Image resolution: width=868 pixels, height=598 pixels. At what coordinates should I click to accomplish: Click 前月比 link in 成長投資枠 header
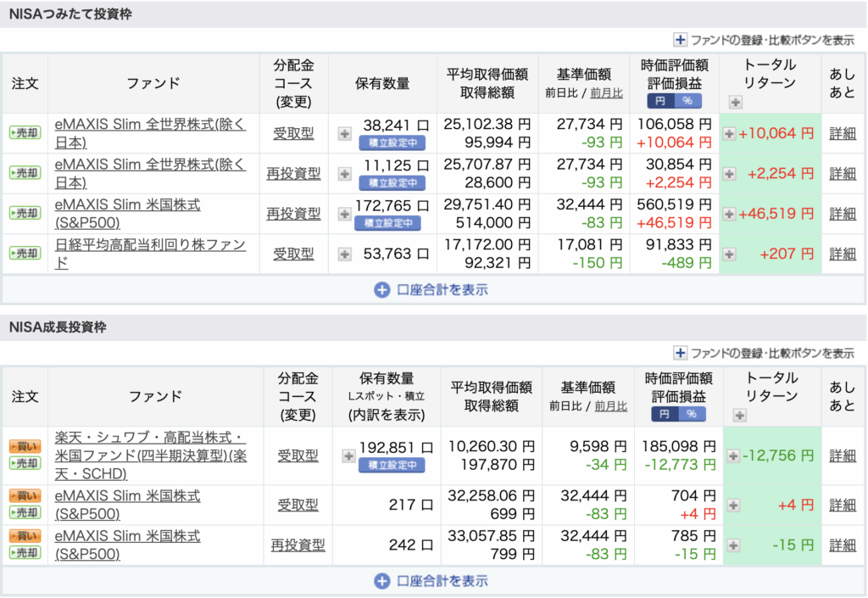pos(610,406)
